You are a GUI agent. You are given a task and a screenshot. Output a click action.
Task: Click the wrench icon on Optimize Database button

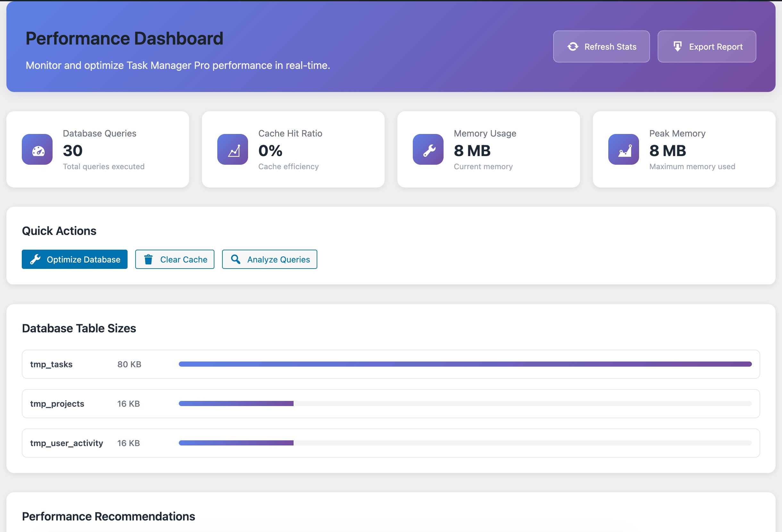click(x=36, y=259)
